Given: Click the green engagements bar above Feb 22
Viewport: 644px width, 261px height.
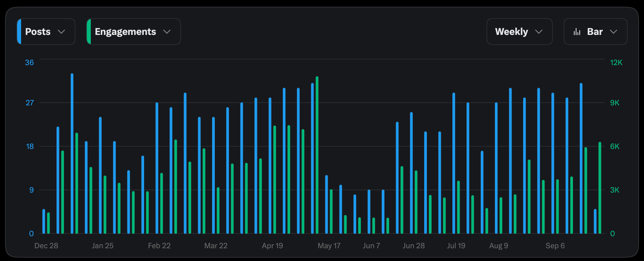Looking at the screenshot, I should (162, 203).
